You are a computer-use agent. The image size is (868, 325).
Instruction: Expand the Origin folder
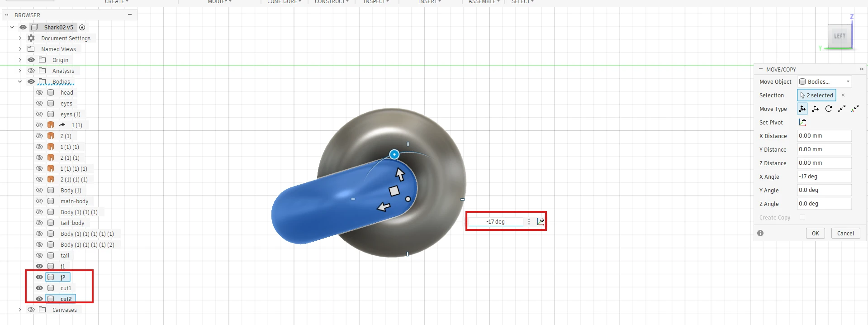20,60
